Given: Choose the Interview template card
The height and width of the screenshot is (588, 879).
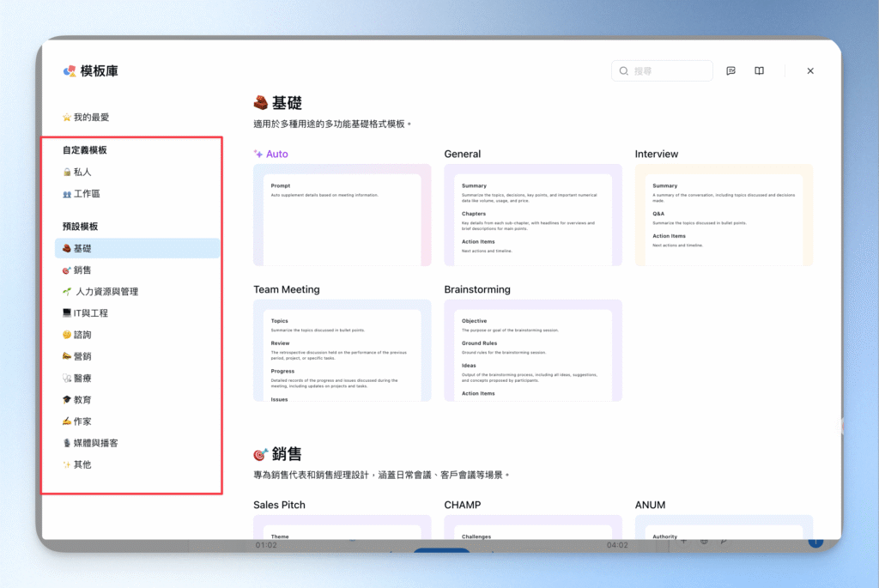Looking at the screenshot, I should click(x=724, y=215).
